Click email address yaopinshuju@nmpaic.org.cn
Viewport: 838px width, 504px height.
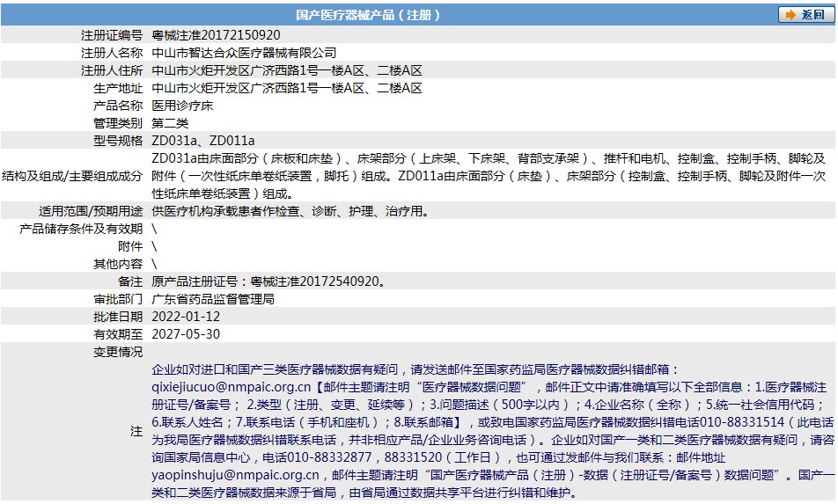coord(235,475)
